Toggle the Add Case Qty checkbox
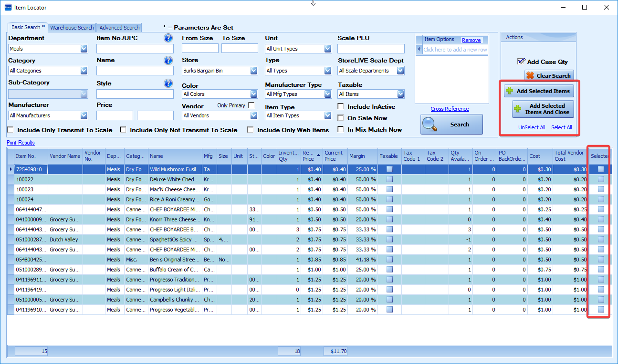Viewport: 618px width, 364px height. [521, 62]
